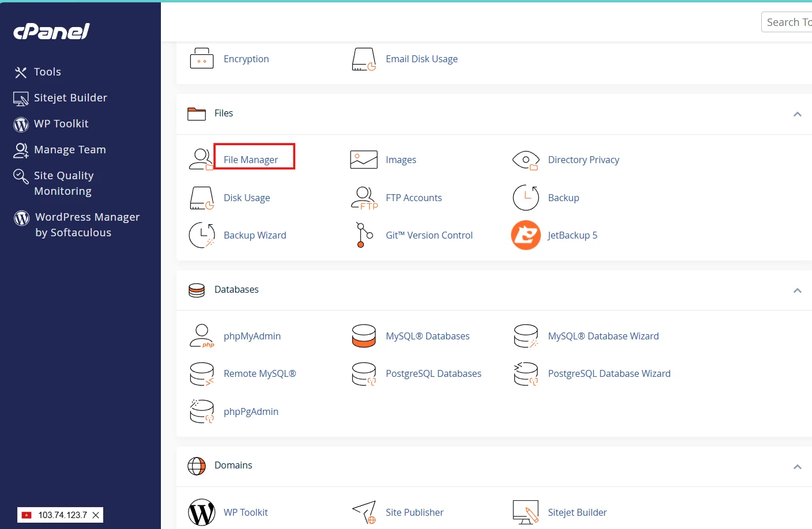Open Site Quality Monitoring in sidebar
812x529 pixels.
(63, 183)
